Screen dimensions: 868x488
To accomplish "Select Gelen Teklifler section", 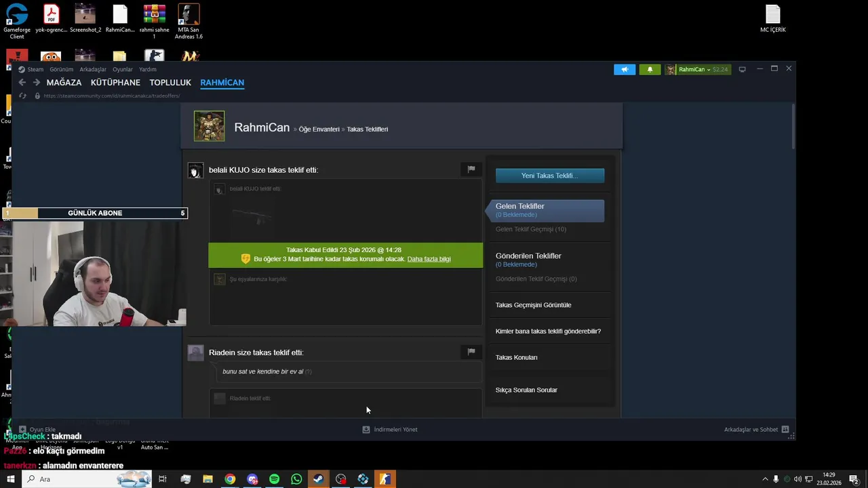I will [548, 210].
